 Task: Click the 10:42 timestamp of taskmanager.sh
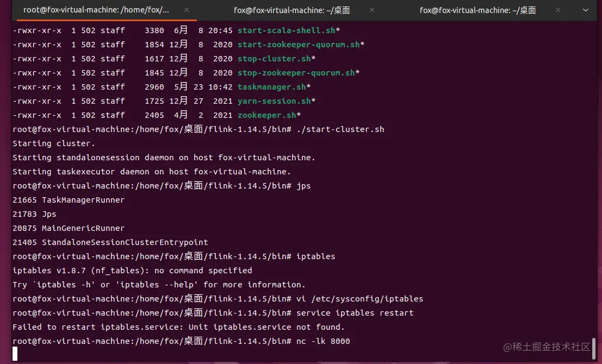(x=220, y=87)
